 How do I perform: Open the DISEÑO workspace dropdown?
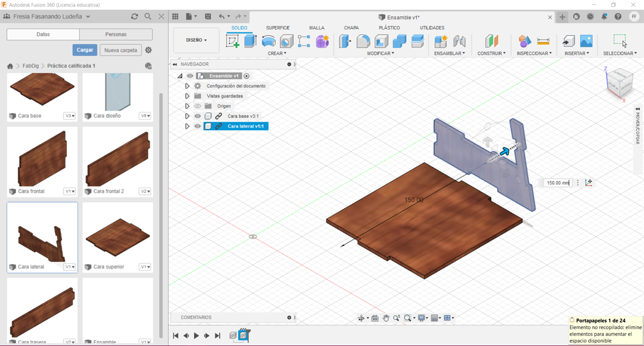196,40
